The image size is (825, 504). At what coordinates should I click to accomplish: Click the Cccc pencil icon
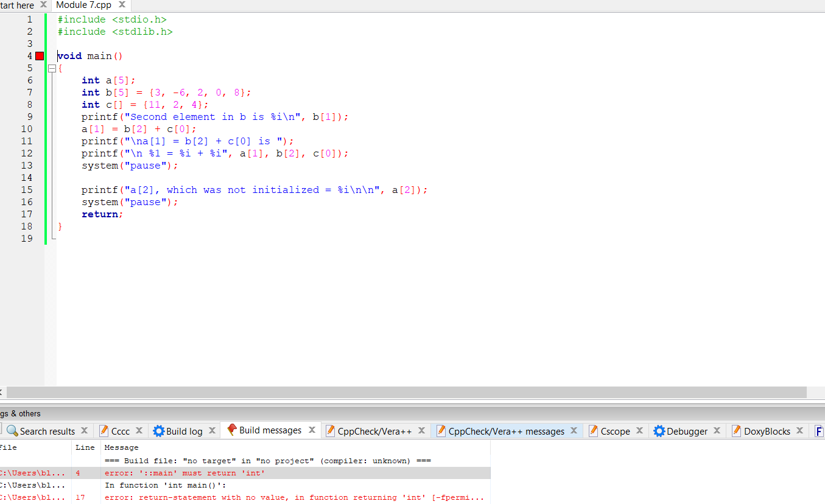tap(103, 430)
